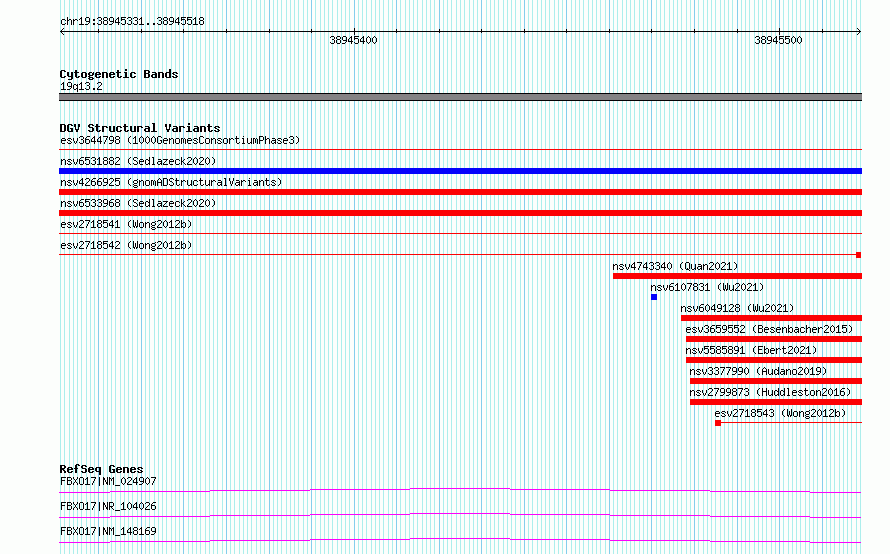
Task: Select the blue nsv6531882 variant bar
Action: pos(460,171)
